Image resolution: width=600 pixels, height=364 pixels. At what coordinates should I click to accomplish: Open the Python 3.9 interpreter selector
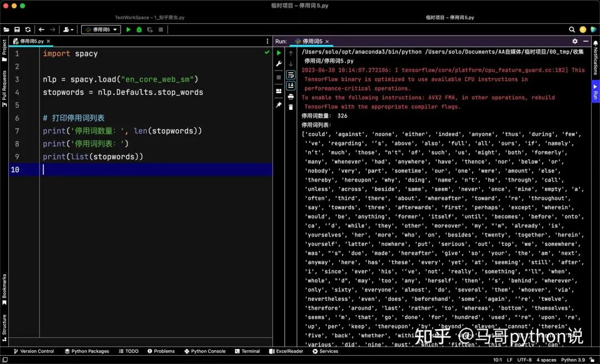(x=577, y=360)
